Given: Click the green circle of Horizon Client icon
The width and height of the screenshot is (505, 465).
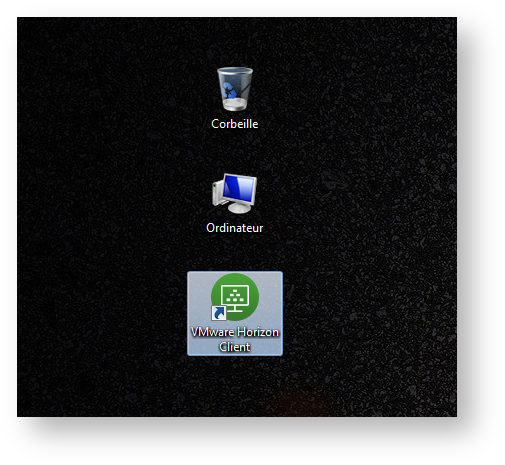Looking at the screenshot, I should tap(235, 297).
